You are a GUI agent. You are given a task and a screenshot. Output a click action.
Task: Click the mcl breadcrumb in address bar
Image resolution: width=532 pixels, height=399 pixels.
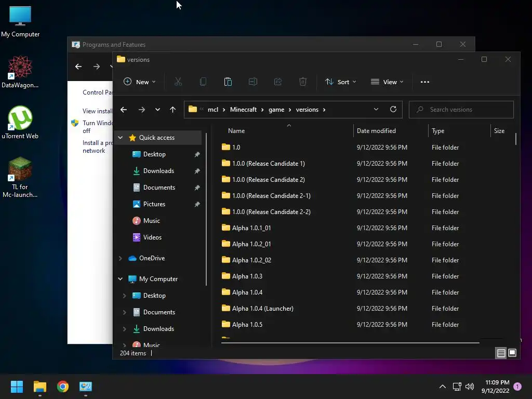tap(213, 109)
